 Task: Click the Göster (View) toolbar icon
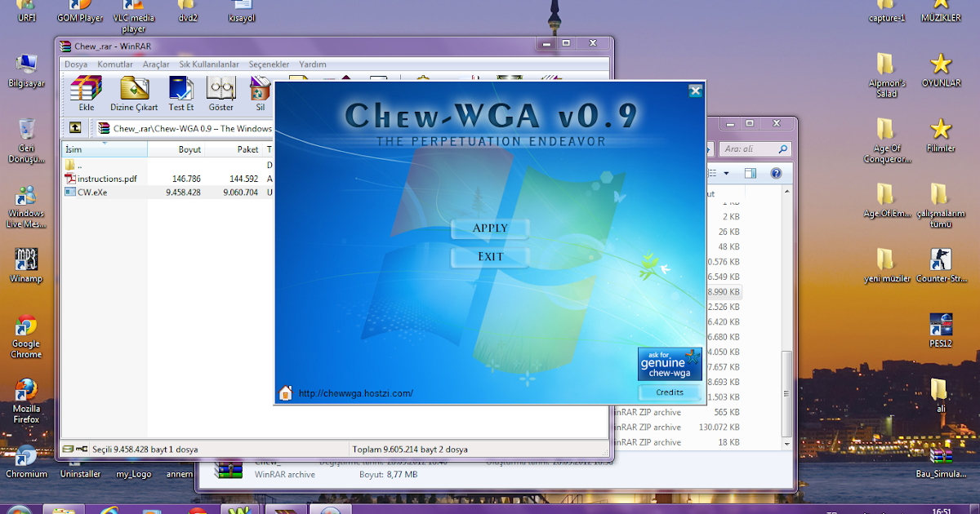click(220, 94)
